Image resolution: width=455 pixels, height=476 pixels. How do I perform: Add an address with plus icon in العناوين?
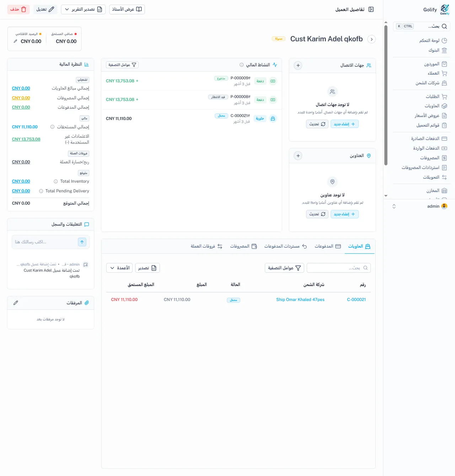(298, 156)
